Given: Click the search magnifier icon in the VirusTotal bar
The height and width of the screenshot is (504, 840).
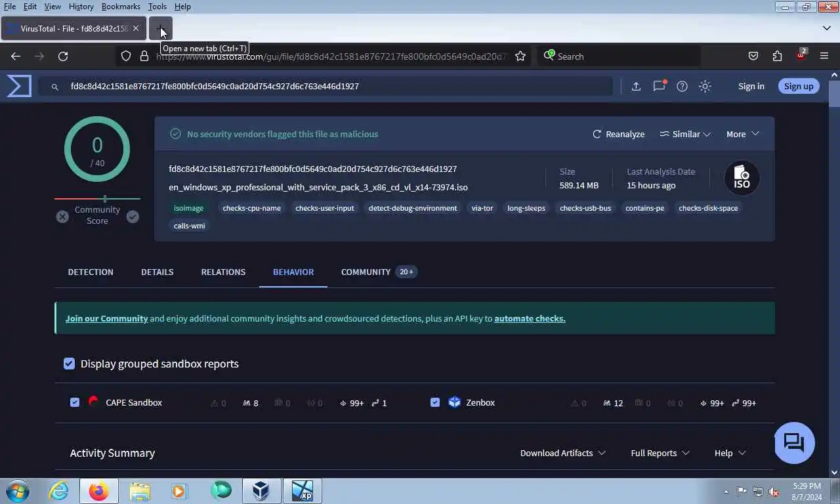Looking at the screenshot, I should click(55, 86).
